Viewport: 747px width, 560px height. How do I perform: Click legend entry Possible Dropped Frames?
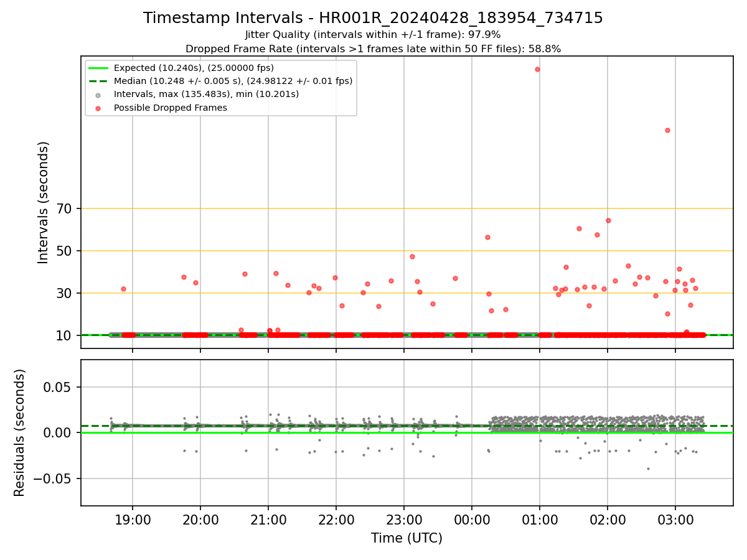coord(170,108)
